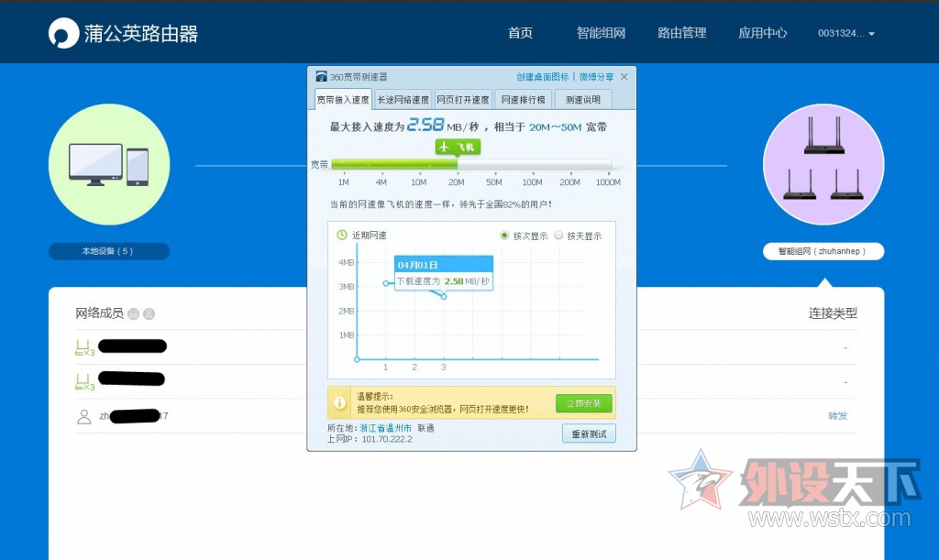The width and height of the screenshot is (939, 560).
Task: Click the smart network routers icon circle
Action: pos(823,165)
